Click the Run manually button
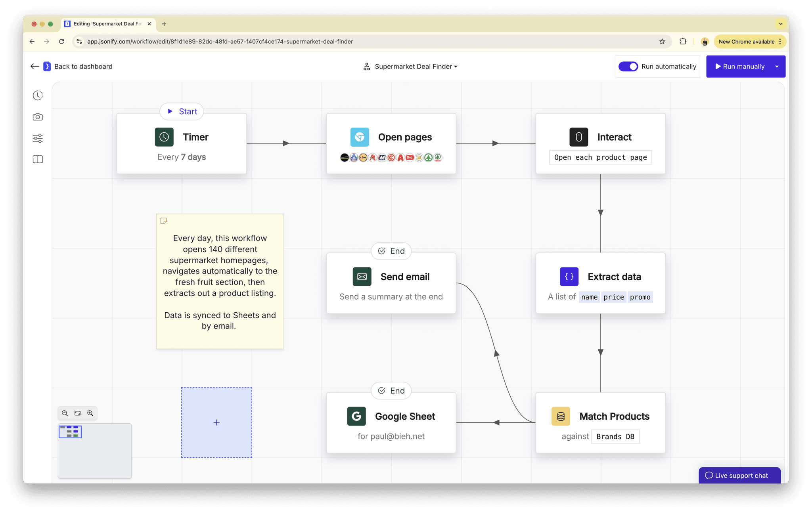This screenshot has height=514, width=812. (x=739, y=67)
